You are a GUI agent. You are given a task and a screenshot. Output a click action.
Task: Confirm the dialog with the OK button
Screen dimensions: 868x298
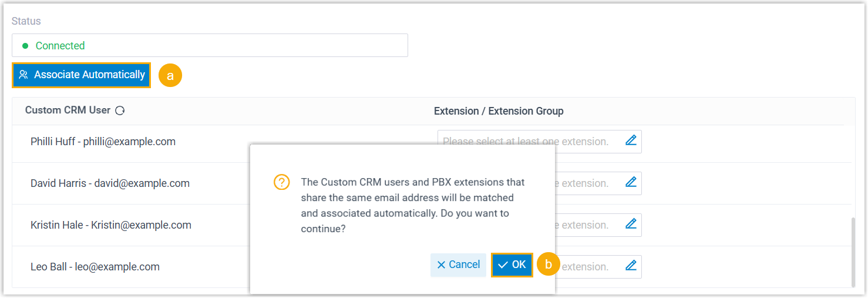(512, 265)
